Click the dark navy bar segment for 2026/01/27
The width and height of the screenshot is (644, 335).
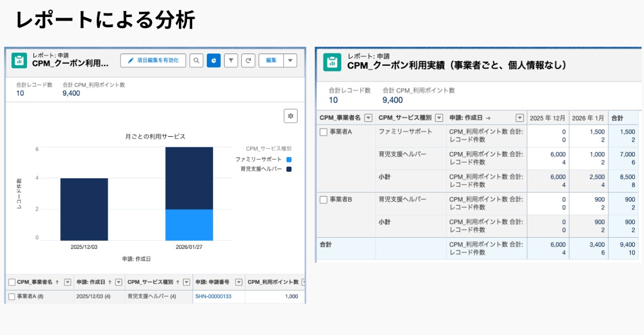tap(189, 178)
